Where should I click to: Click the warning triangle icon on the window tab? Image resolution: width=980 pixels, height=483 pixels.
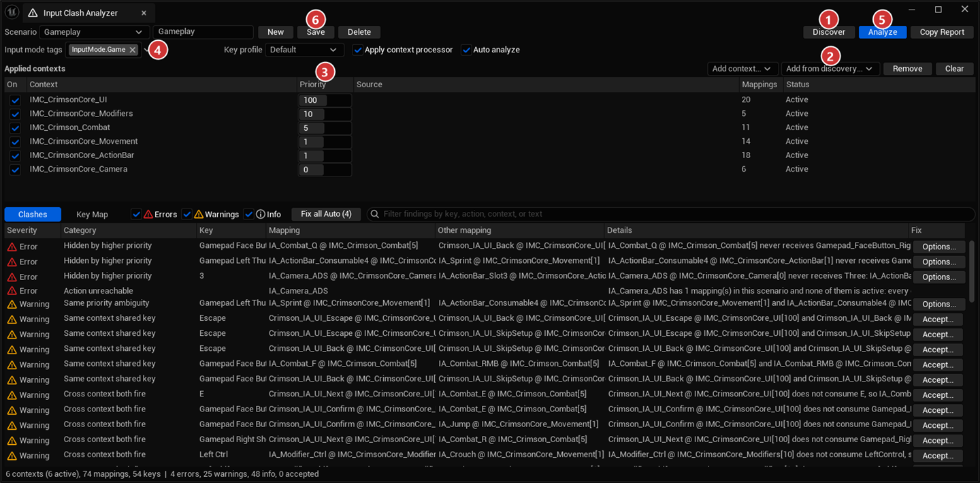click(x=33, y=13)
